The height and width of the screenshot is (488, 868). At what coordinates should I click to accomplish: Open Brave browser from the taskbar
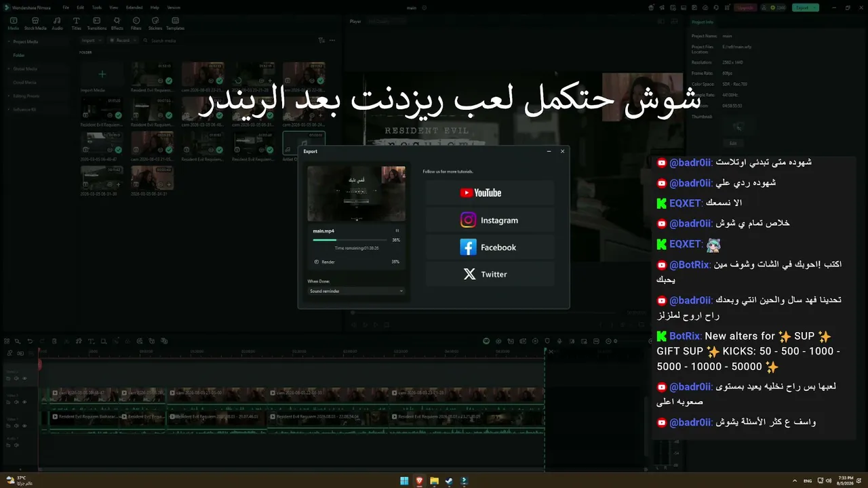pyautogui.click(x=419, y=481)
